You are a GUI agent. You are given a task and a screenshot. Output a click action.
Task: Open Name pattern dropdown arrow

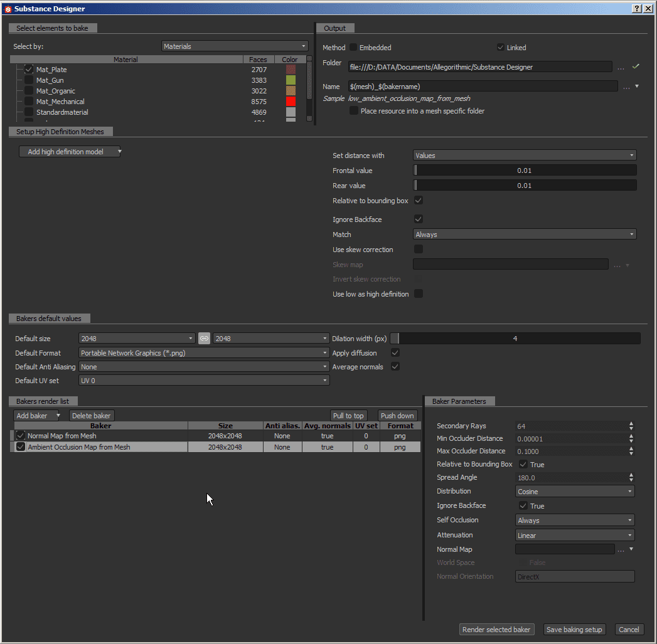pyautogui.click(x=637, y=87)
